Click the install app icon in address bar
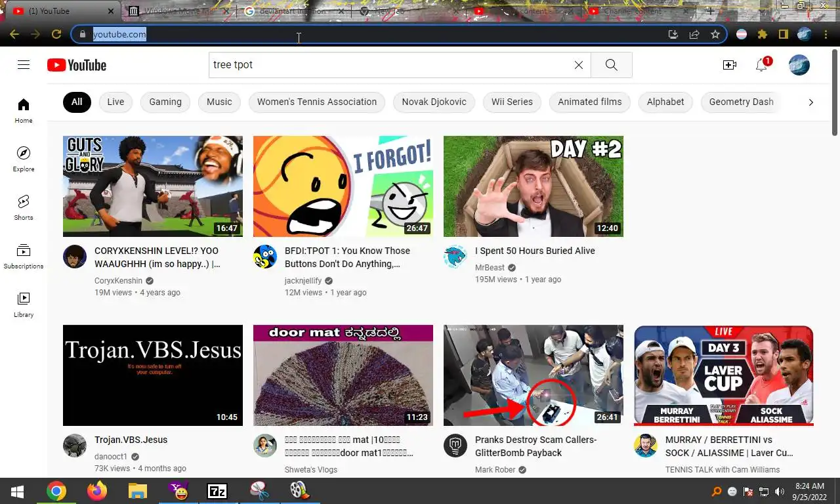Screen dimensions: 840x504 [x=673, y=34]
